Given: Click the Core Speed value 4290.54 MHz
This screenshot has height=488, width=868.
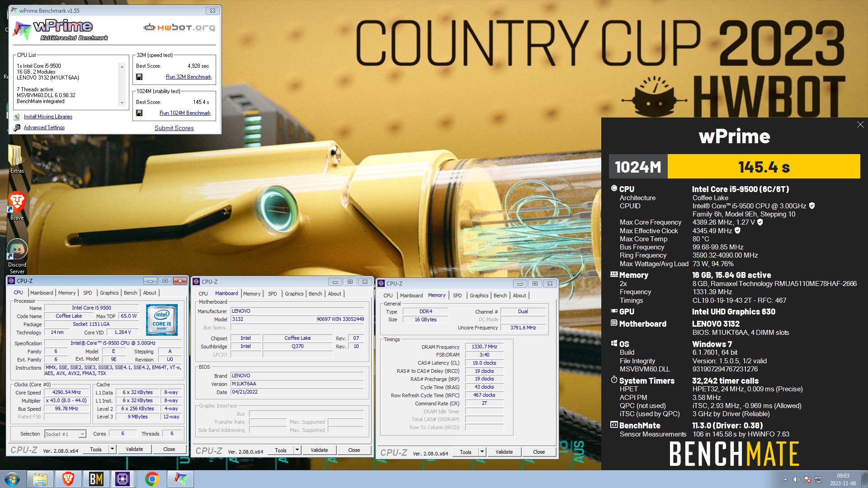Looking at the screenshot, I should point(66,393).
